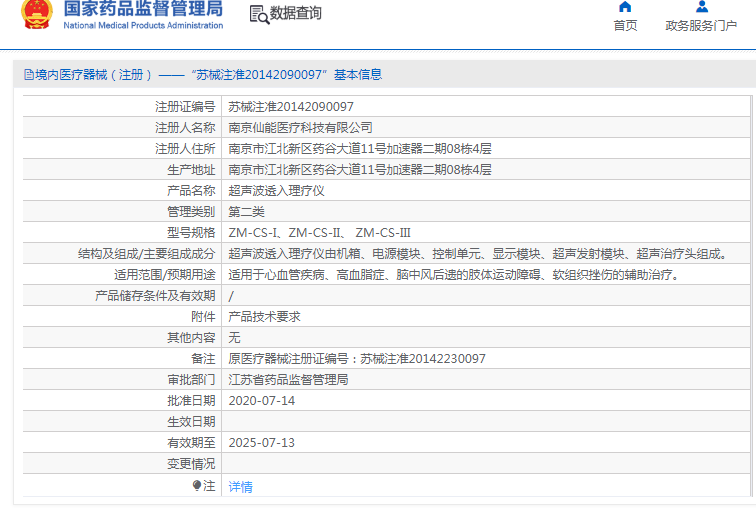Click the 产品名称 row label
The width and height of the screenshot is (756, 508).
[x=191, y=191]
